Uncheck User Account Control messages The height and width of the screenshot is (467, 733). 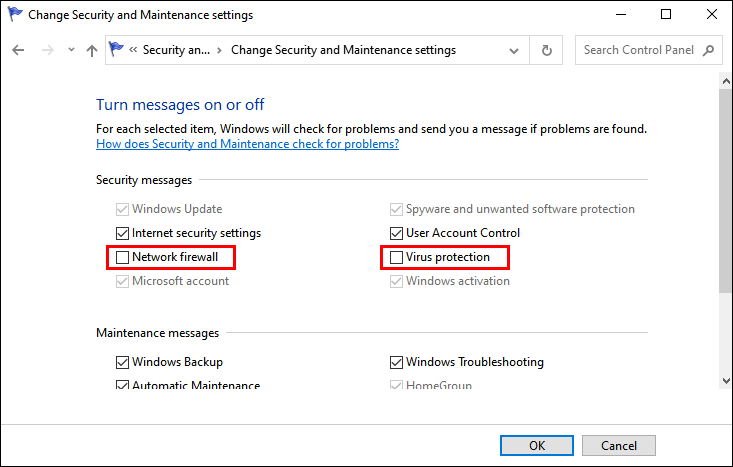[397, 233]
